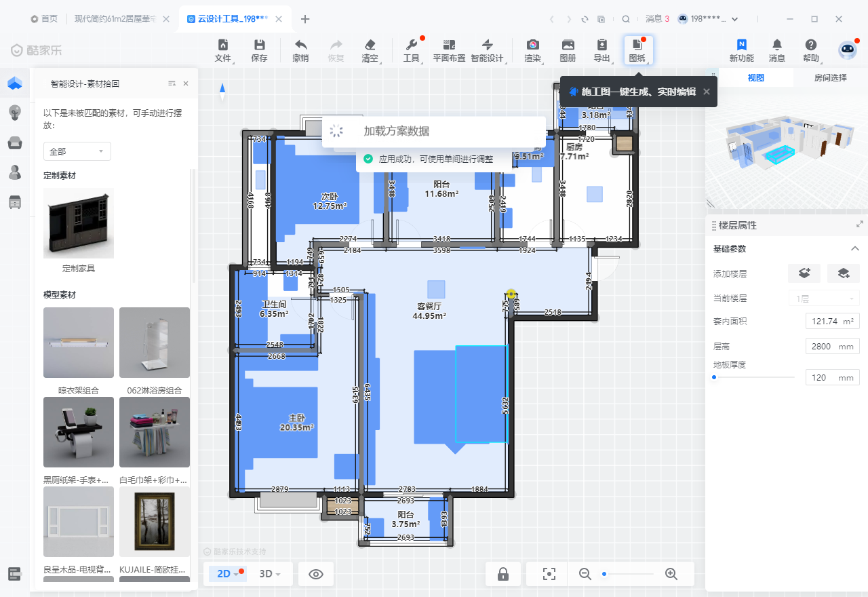The height and width of the screenshot is (597, 868).
Task: Zoom in with the plus magnifier
Action: [x=671, y=574]
